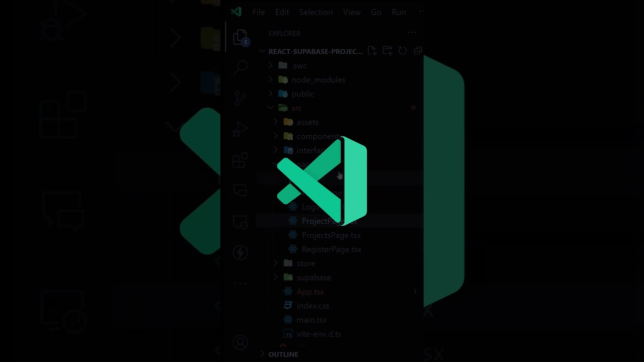644x362 pixels.
Task: Click the folder icon beside public
Action: click(283, 94)
